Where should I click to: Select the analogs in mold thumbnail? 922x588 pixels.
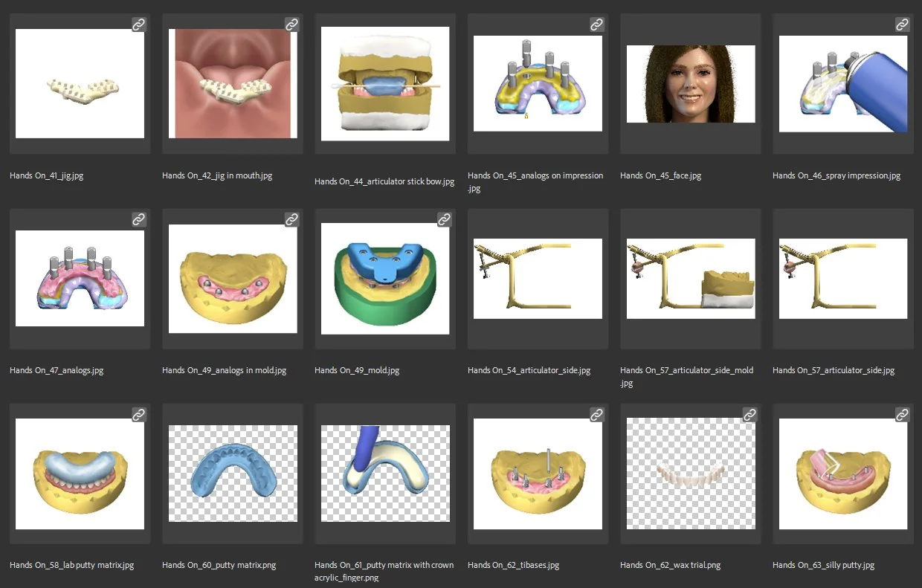(233, 279)
